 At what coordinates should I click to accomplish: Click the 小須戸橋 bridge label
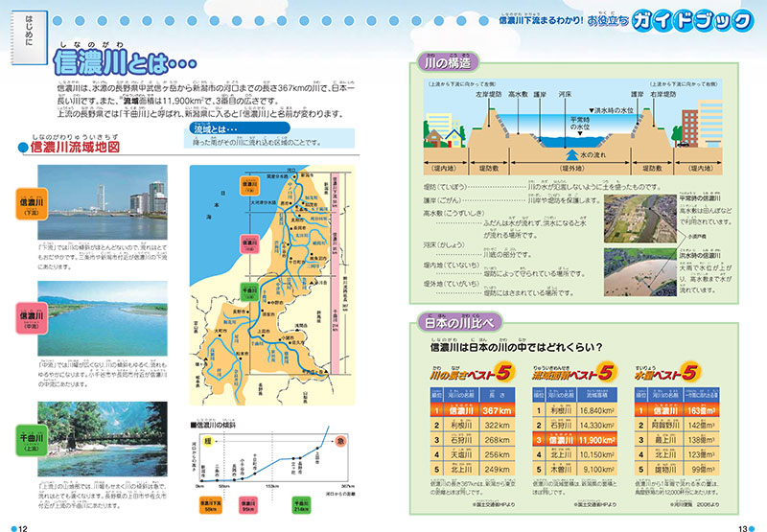point(697,236)
